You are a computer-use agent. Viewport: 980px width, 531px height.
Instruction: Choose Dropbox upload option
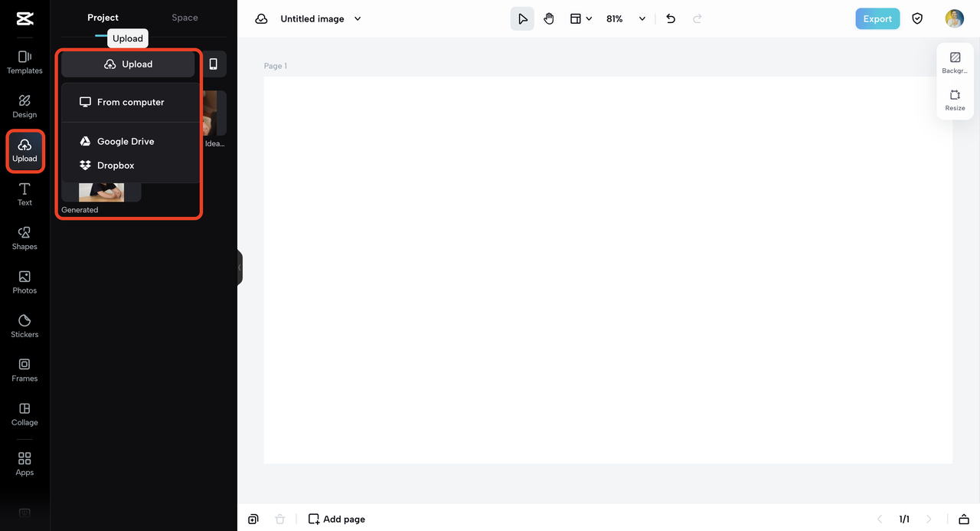pyautogui.click(x=129, y=165)
